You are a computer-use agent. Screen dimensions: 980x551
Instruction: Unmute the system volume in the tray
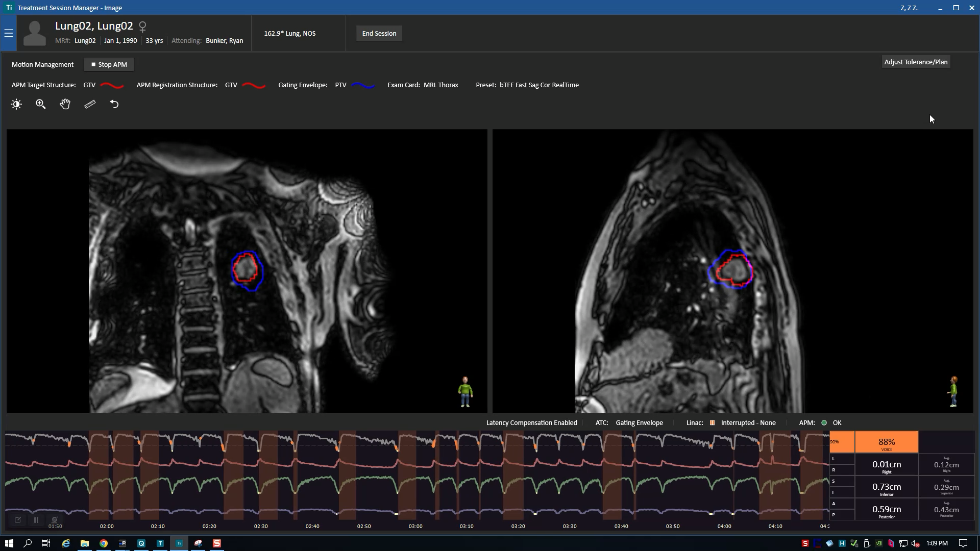[x=915, y=543]
